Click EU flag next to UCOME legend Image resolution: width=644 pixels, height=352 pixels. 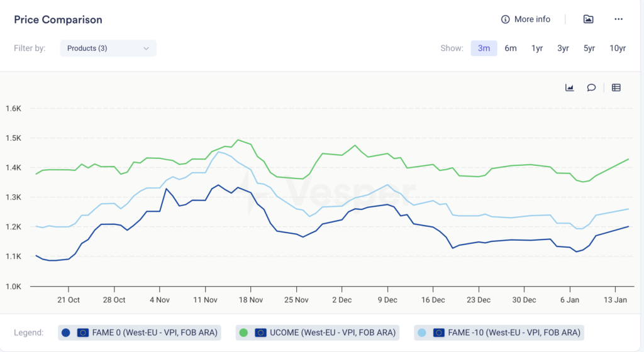coord(260,332)
